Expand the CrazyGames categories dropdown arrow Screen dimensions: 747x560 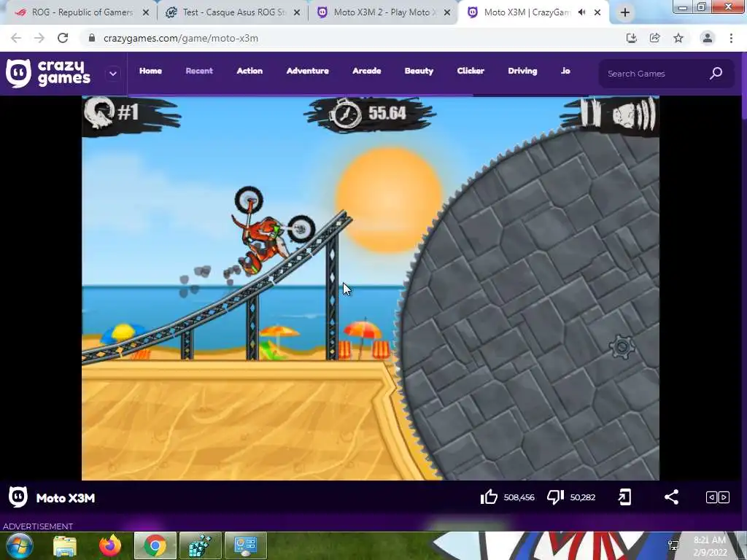tap(113, 74)
